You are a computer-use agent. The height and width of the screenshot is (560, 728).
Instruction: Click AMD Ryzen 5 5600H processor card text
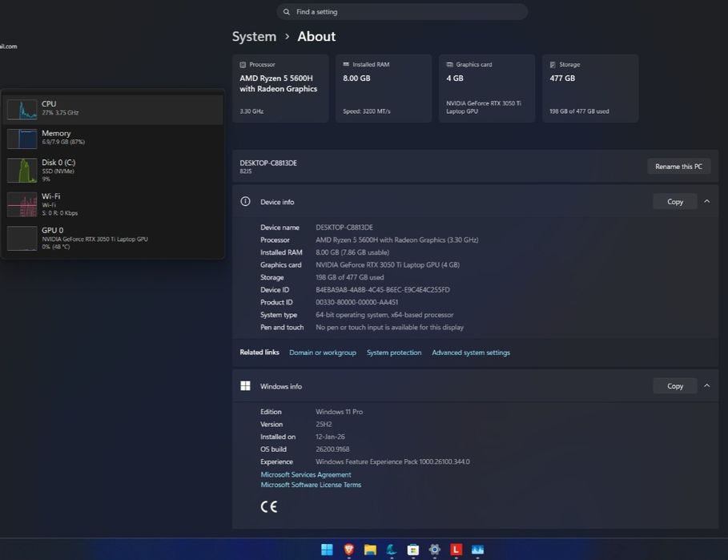278,83
